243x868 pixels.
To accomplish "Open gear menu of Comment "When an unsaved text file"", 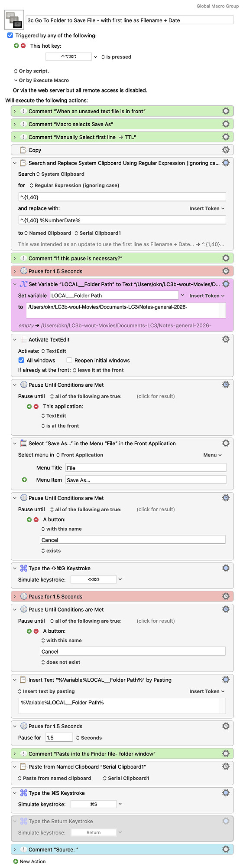I will pyautogui.click(x=226, y=111).
